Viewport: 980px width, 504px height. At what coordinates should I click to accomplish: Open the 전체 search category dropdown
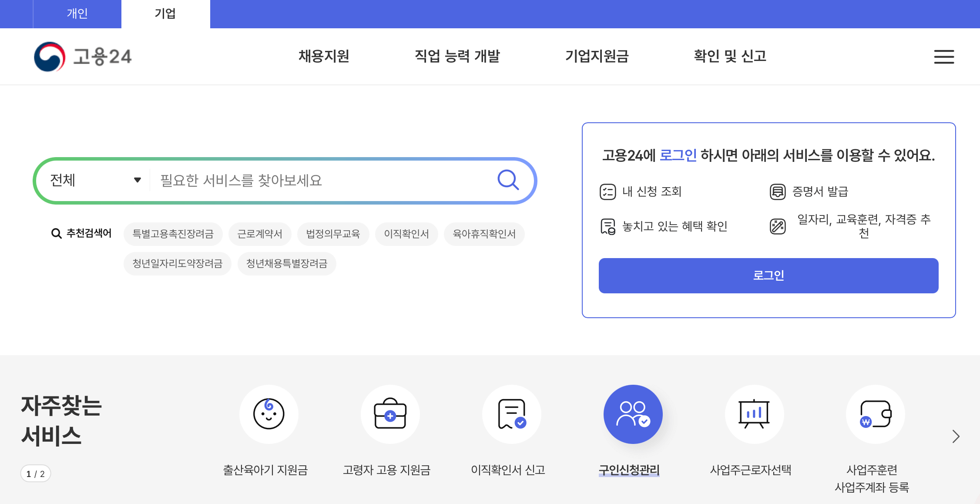point(91,180)
